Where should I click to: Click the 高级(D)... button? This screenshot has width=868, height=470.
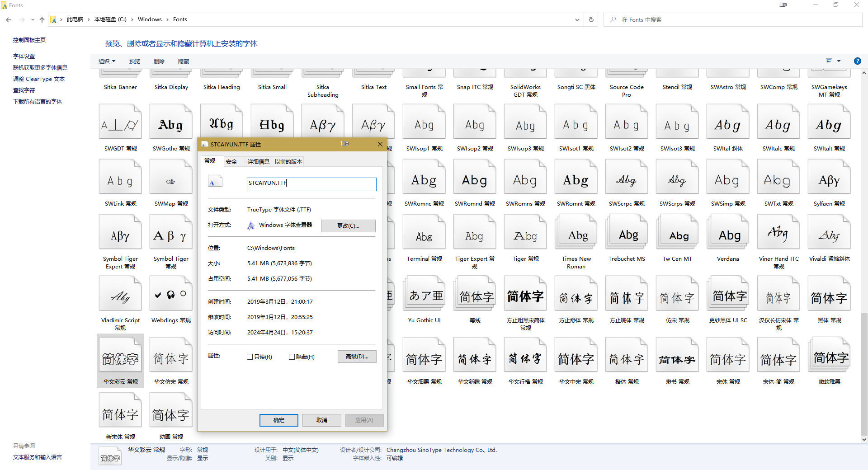tap(357, 357)
